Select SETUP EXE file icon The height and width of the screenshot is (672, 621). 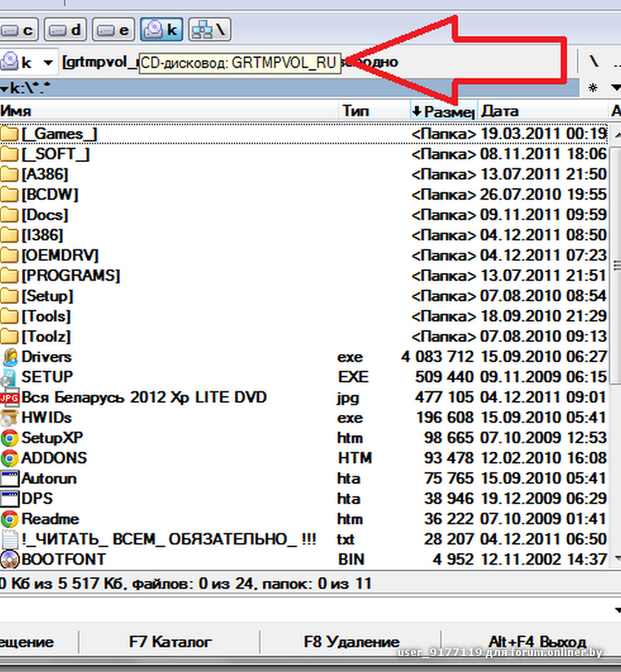(9, 377)
